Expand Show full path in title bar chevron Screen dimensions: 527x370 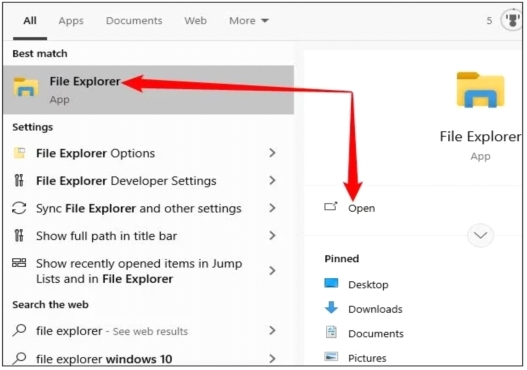pyautogui.click(x=273, y=236)
